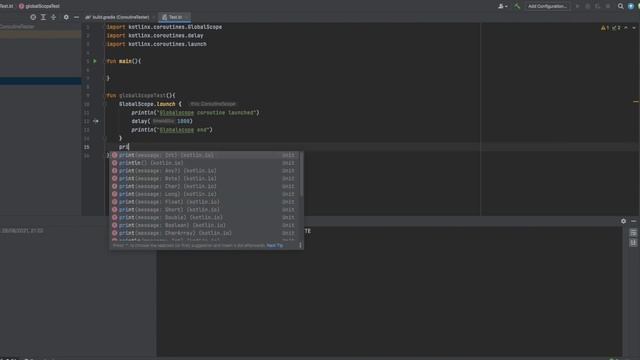Click the completion popup scrollbar
Image resolution: width=640 pixels, height=360 pixels.
pyautogui.click(x=301, y=174)
